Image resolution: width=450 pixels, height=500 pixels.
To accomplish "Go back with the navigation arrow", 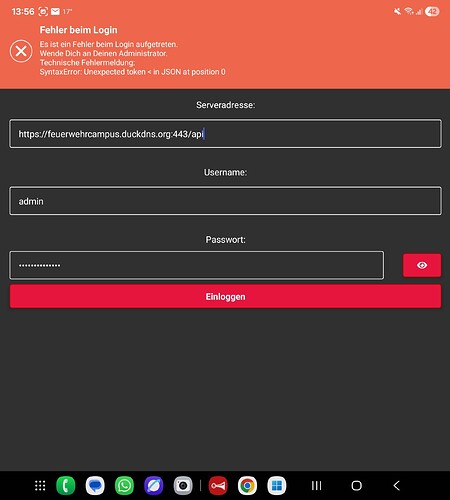I will [x=396, y=486].
